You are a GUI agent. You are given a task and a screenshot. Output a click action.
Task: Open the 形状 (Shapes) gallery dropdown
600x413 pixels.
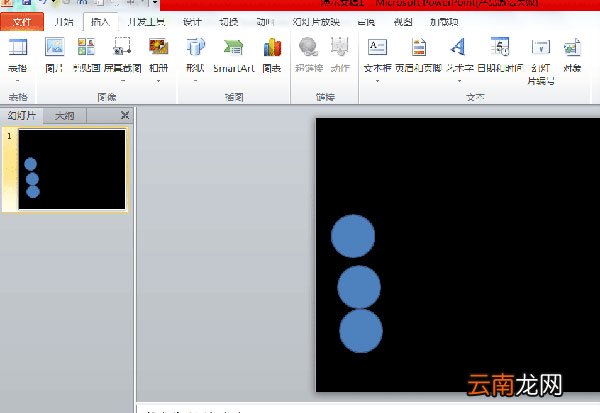click(195, 59)
